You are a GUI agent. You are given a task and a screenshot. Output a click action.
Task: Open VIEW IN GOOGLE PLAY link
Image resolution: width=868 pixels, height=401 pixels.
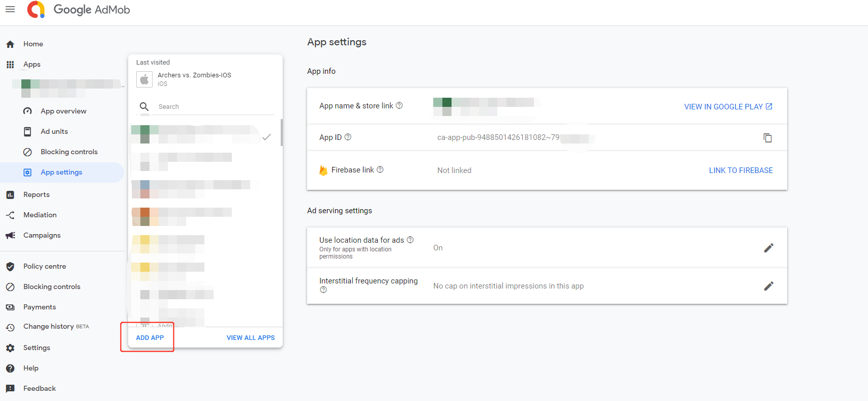pyautogui.click(x=728, y=107)
